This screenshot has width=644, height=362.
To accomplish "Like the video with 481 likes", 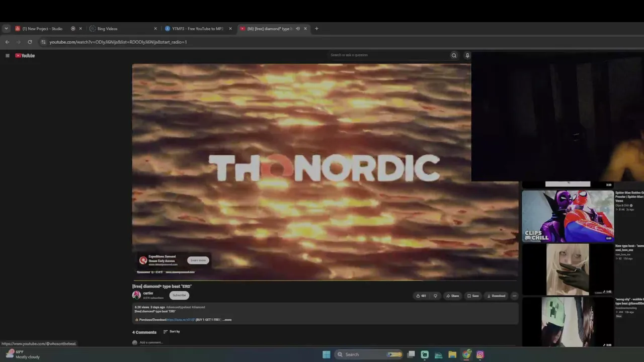I will tap(421, 296).
